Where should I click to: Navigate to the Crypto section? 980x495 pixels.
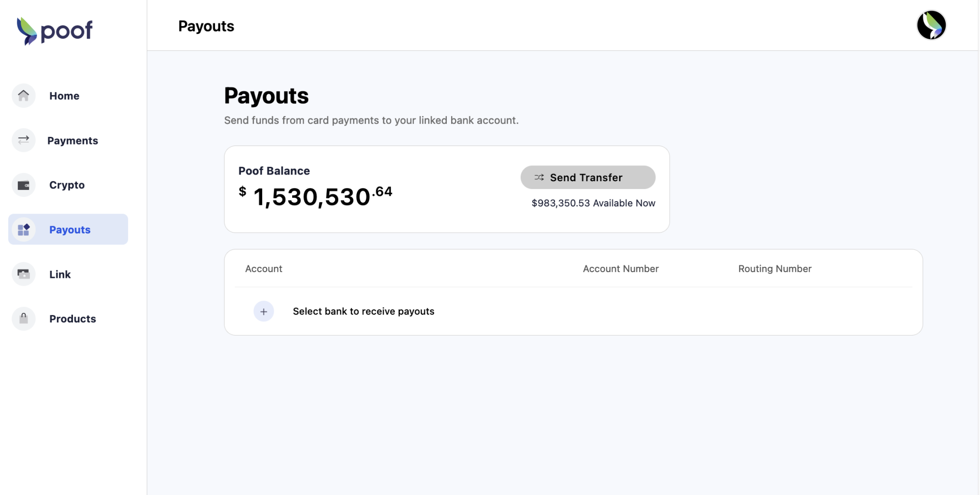[x=67, y=185]
